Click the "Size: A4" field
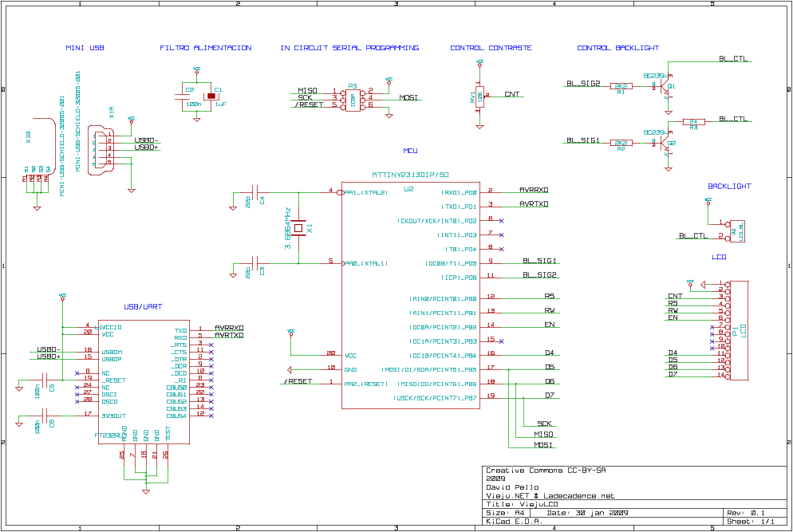Screen dimensions: 793x532 click(x=505, y=513)
